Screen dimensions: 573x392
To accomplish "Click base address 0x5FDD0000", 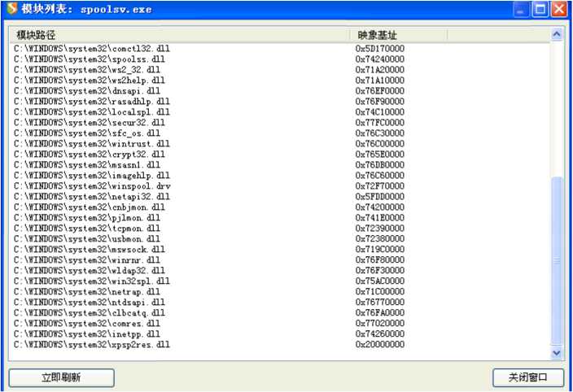I will pyautogui.click(x=379, y=197).
